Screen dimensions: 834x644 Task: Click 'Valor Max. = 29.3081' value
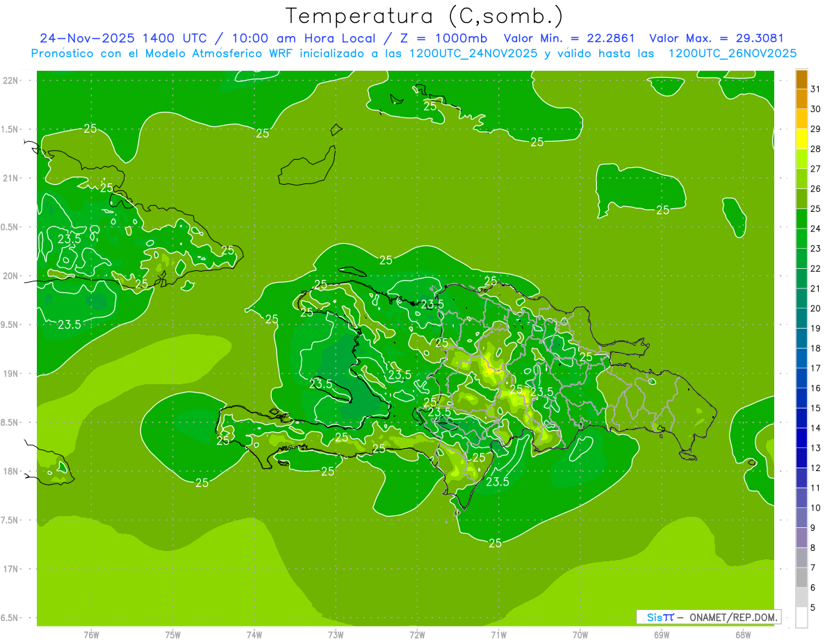(x=716, y=38)
